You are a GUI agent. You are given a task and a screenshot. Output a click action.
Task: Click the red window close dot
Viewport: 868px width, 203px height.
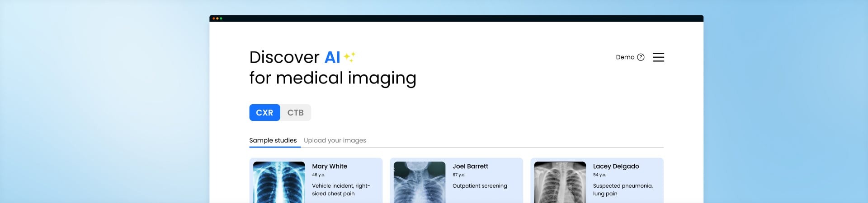[x=213, y=18]
